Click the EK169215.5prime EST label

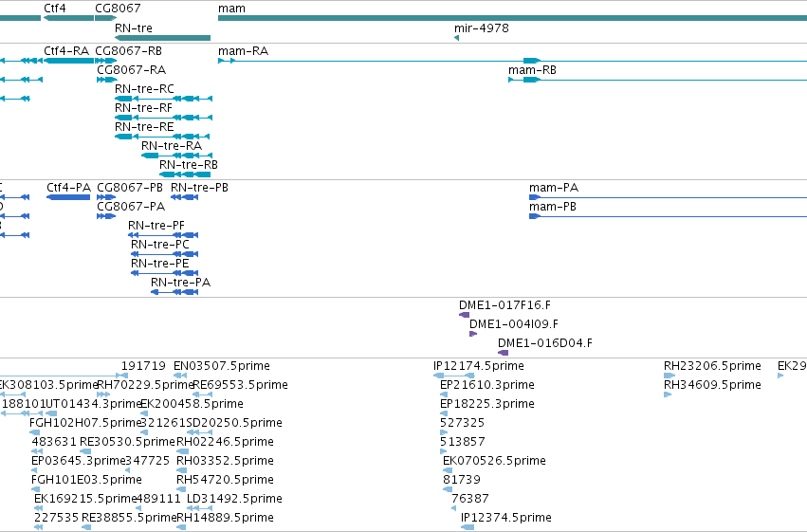click(x=85, y=500)
